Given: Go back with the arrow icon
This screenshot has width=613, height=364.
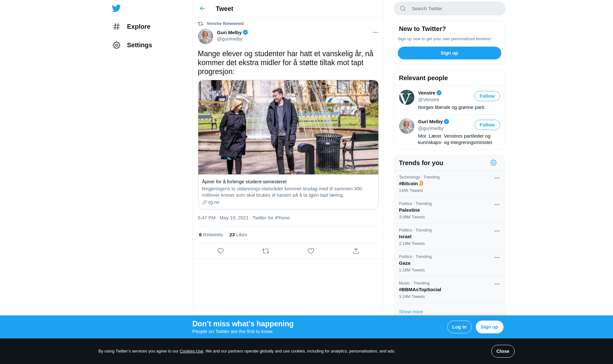Looking at the screenshot, I should pos(202,9).
